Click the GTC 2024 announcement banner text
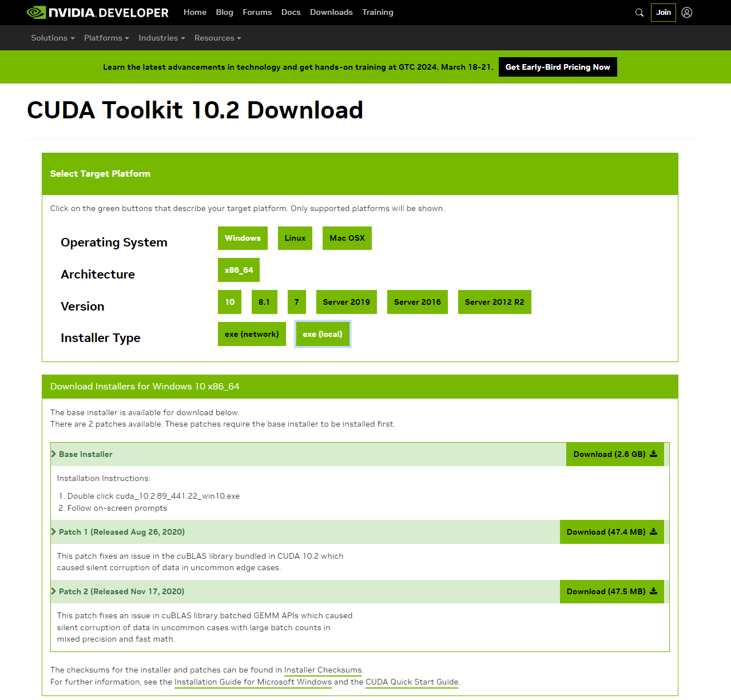This screenshot has height=700, width=731. point(298,67)
